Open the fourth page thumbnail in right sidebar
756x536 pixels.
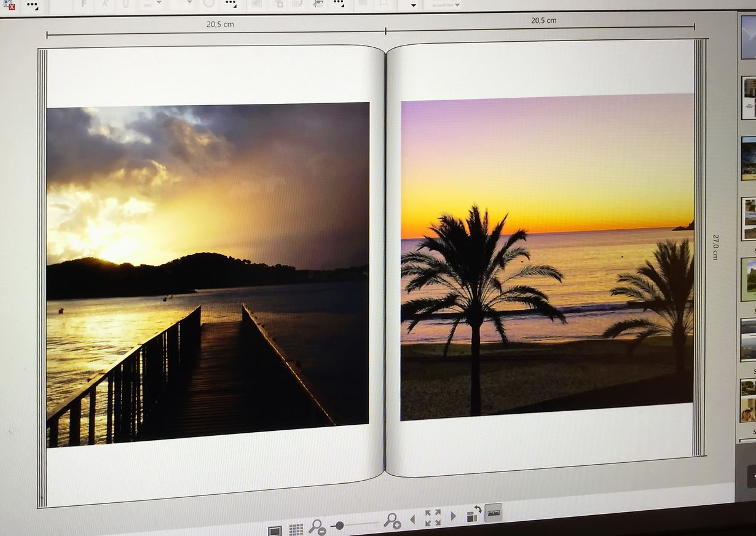click(x=748, y=218)
